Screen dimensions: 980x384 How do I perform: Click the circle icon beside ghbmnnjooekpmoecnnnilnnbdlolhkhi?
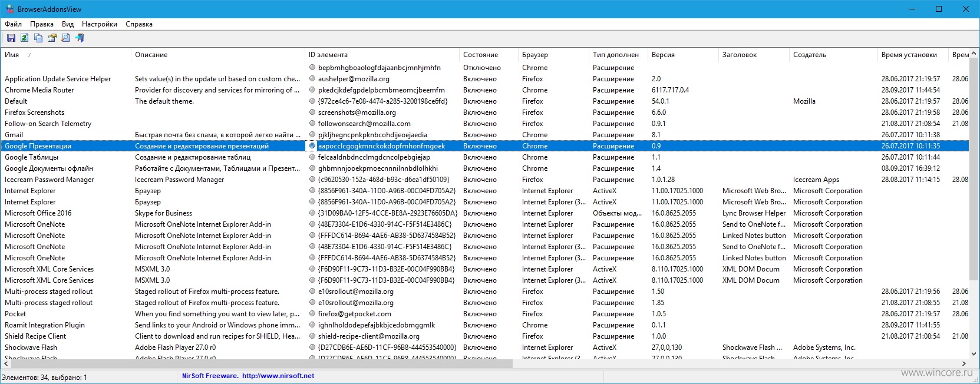pyautogui.click(x=312, y=168)
